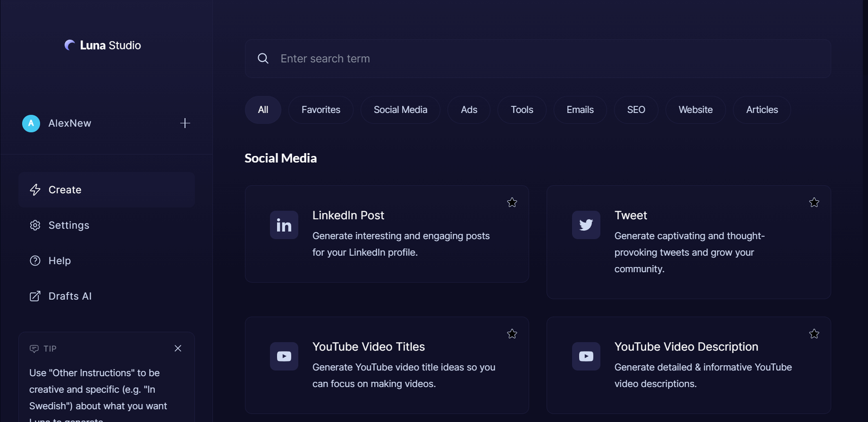This screenshot has width=868, height=422.
Task: Open Help from the sidebar
Action: 106,261
